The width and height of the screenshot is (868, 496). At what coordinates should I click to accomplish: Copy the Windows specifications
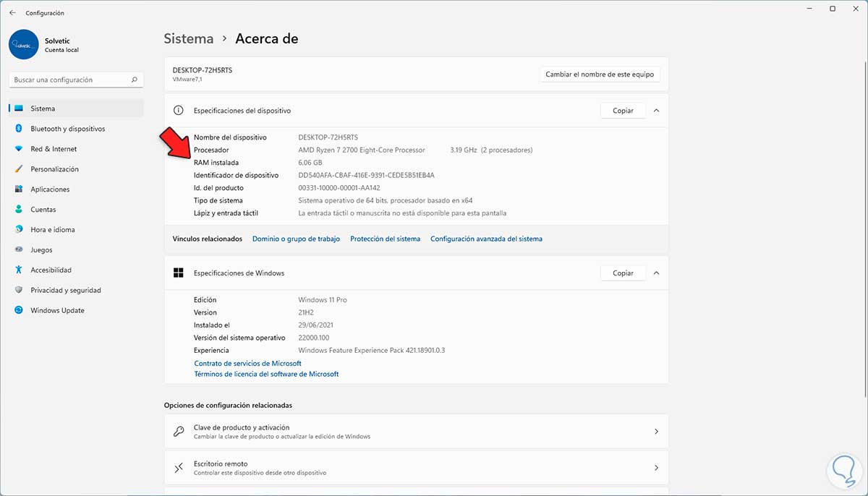(623, 273)
